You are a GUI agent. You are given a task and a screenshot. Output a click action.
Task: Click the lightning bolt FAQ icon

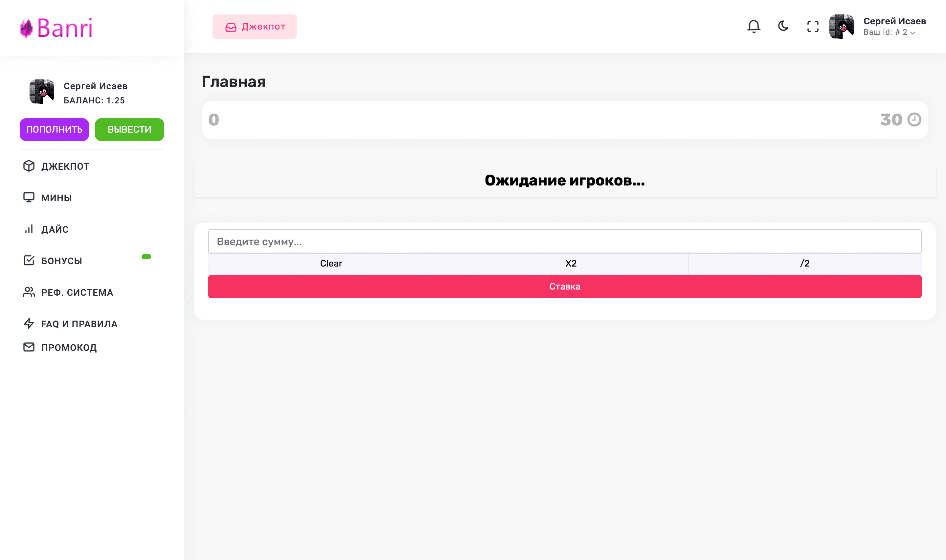pyautogui.click(x=29, y=323)
